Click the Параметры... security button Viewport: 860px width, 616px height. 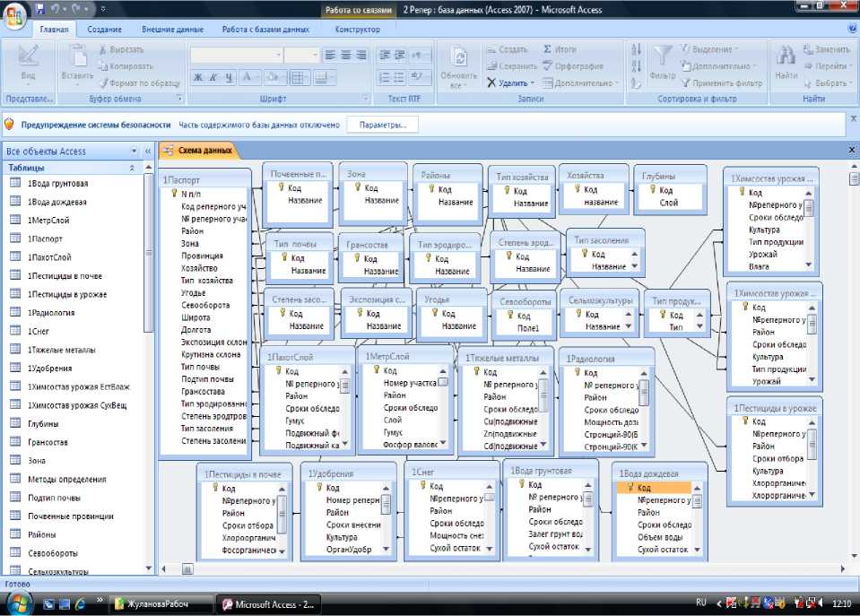pos(383,125)
